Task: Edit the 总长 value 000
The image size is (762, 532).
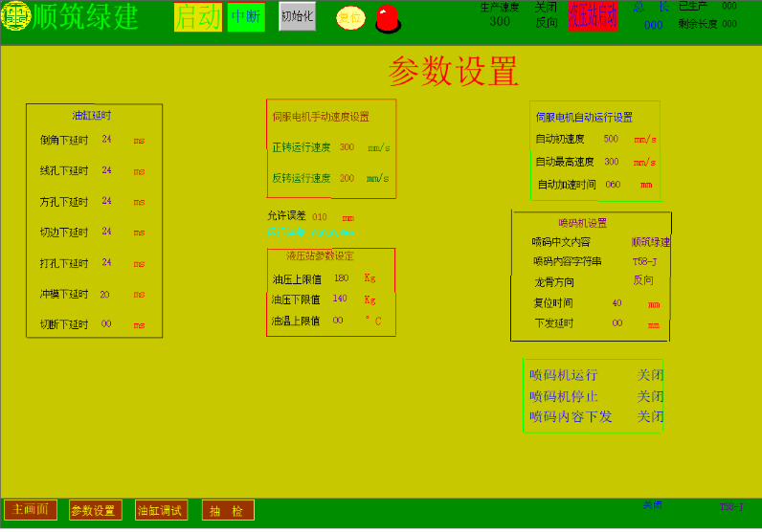Action: click(x=653, y=25)
